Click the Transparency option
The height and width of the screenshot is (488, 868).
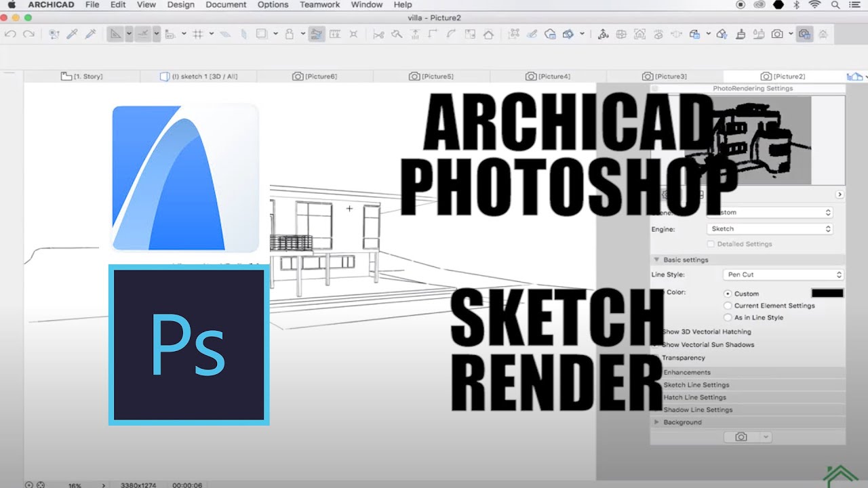point(683,358)
